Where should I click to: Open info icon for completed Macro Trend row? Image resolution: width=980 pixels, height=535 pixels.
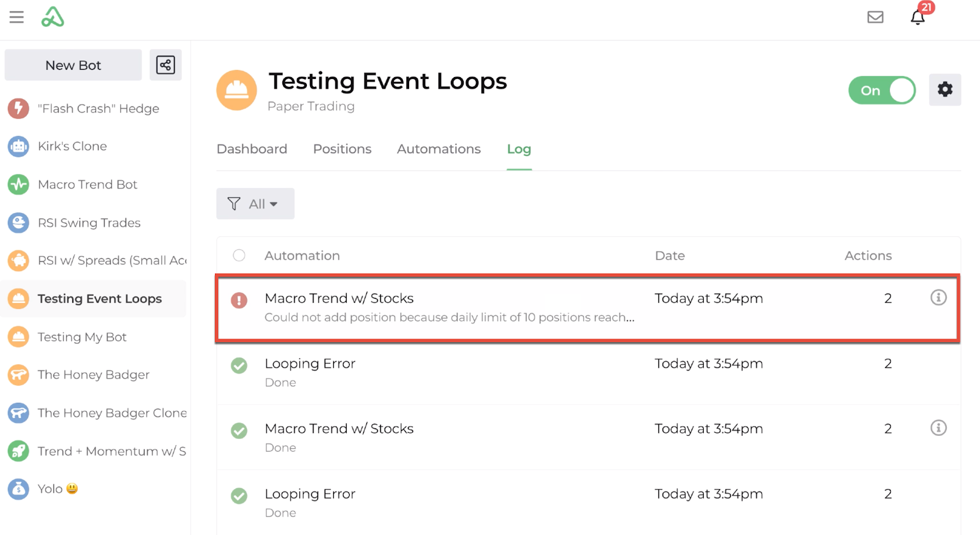click(938, 428)
